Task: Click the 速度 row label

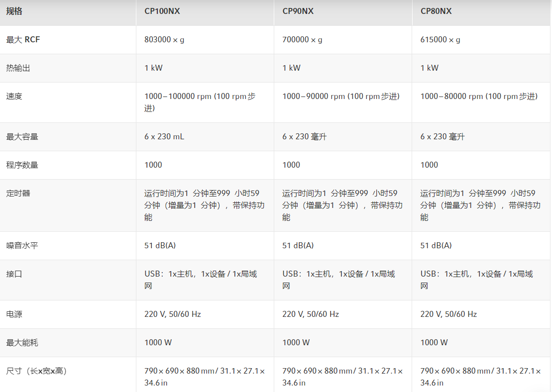Action: pyautogui.click(x=14, y=97)
